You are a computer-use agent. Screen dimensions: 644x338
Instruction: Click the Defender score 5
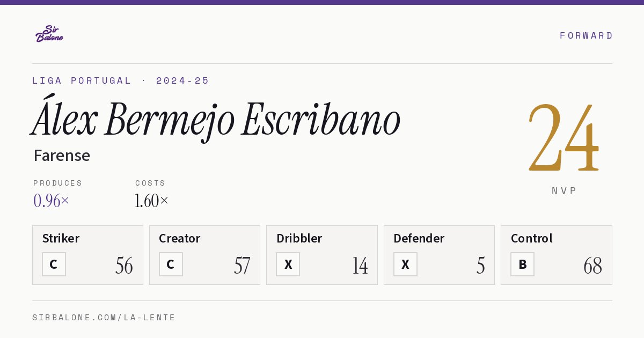coord(481,266)
